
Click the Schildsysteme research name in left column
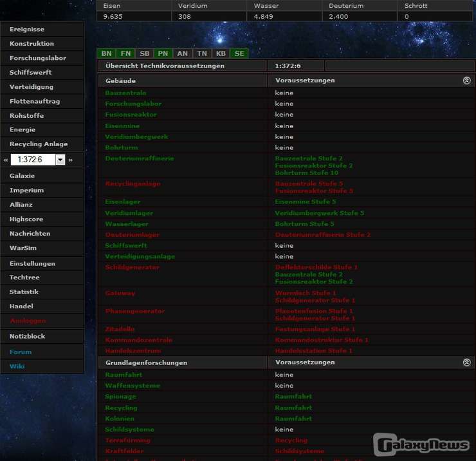point(130,429)
